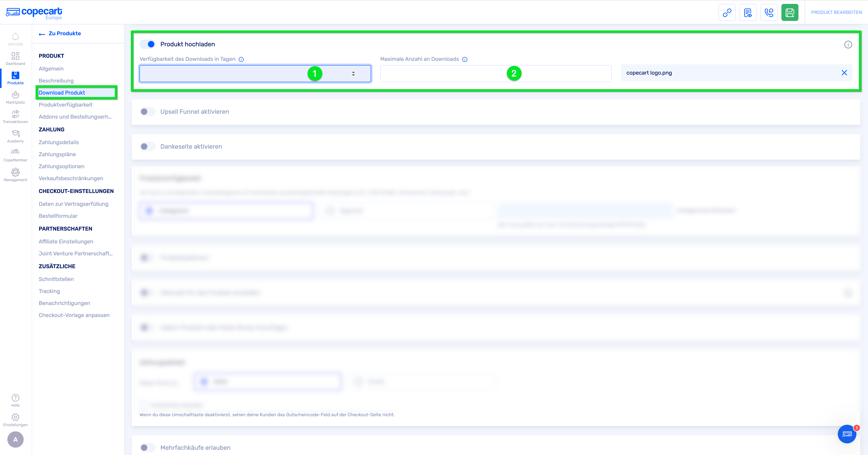
Task: Open the chat support bubble
Action: pos(847,434)
